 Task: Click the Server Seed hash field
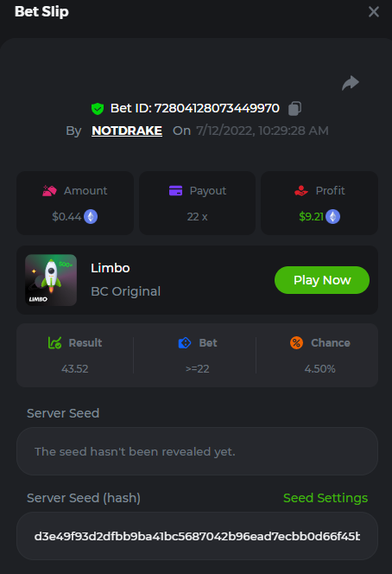click(197, 536)
